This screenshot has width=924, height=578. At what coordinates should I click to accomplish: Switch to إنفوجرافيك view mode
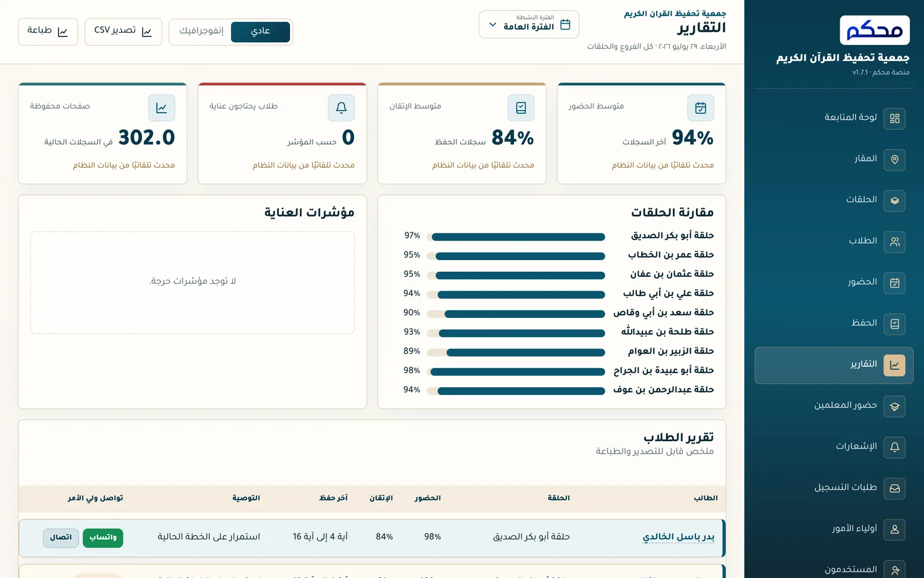point(201,32)
